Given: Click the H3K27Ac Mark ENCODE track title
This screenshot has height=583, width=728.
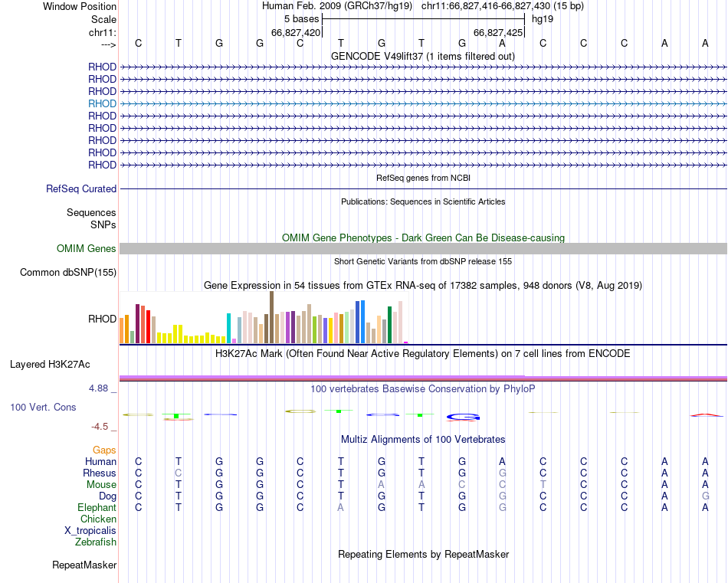Looking at the screenshot, I should pyautogui.click(x=423, y=354).
